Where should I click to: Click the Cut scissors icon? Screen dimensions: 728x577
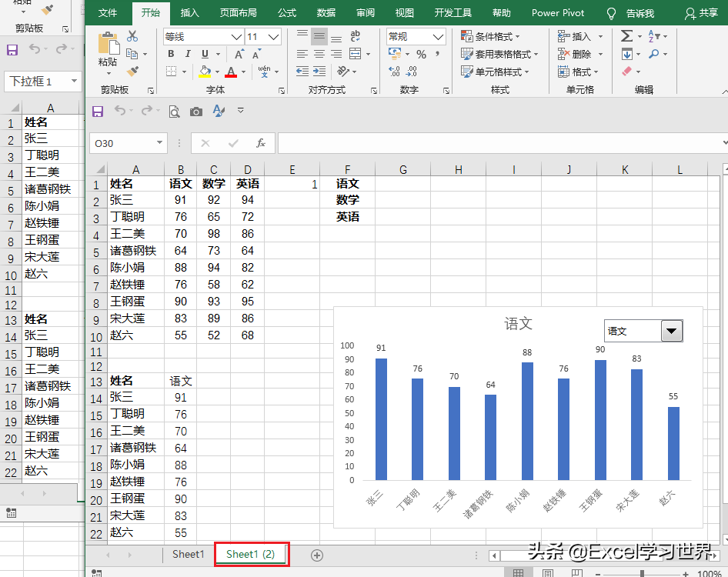[x=132, y=36]
